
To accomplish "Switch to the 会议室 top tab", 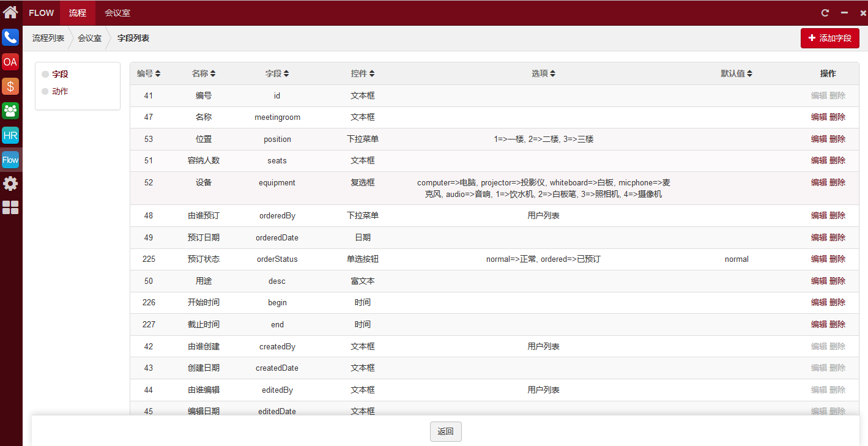I will (x=117, y=13).
